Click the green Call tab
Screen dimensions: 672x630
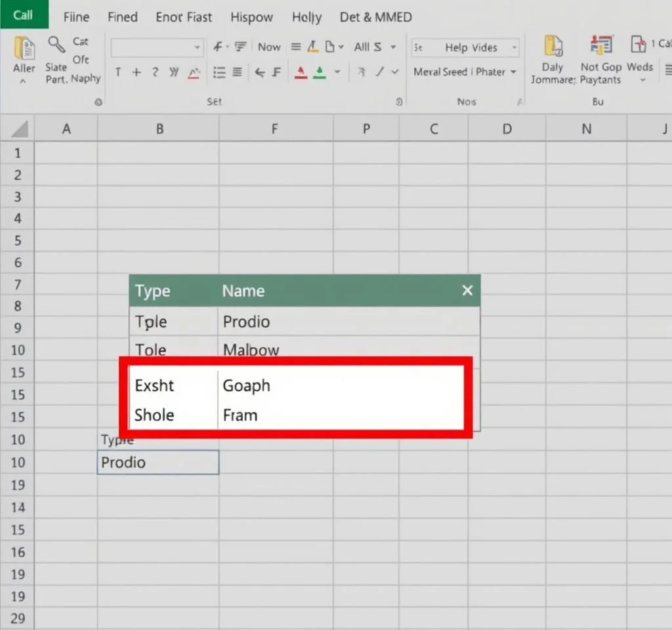[24, 14]
